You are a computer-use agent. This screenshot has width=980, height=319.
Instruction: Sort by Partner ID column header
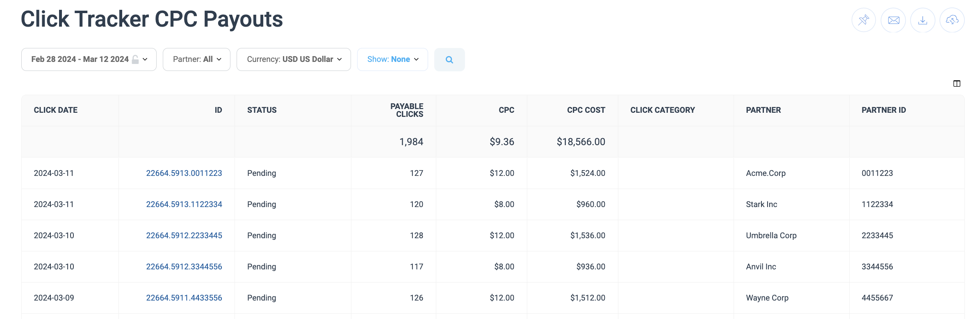tap(884, 110)
